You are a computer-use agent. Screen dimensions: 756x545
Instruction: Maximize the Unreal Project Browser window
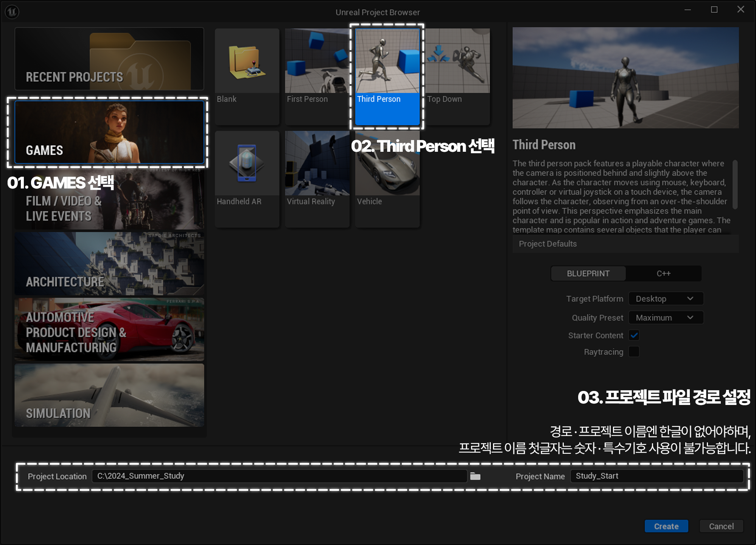pyautogui.click(x=714, y=10)
